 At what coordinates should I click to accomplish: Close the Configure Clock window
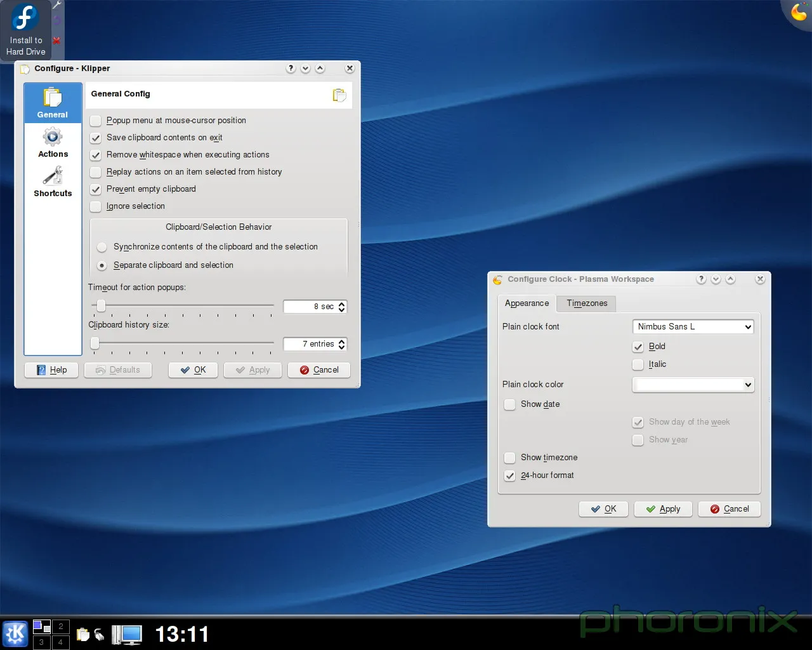pyautogui.click(x=760, y=279)
